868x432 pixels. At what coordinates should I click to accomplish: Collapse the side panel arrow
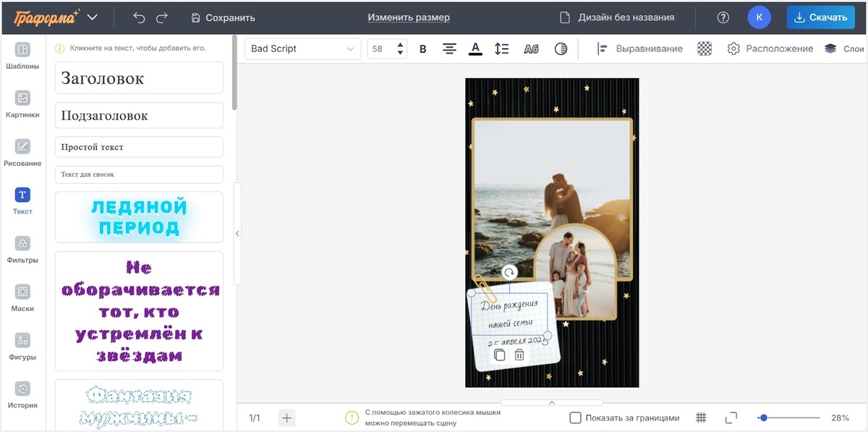[x=237, y=233]
